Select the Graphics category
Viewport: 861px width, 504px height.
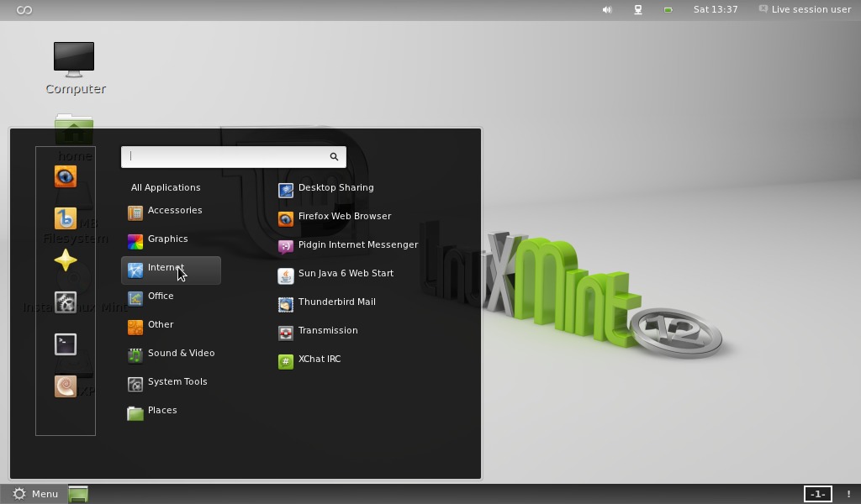171,241
